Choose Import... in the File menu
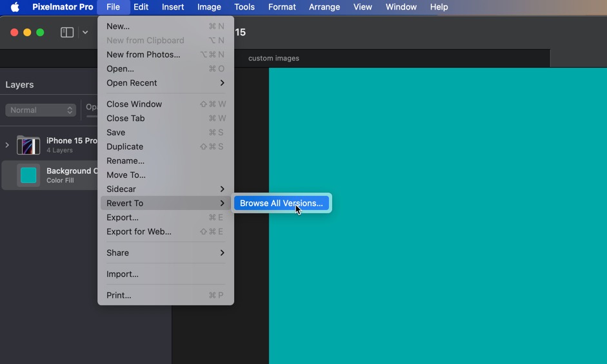This screenshot has height=364, width=607. point(166,274)
